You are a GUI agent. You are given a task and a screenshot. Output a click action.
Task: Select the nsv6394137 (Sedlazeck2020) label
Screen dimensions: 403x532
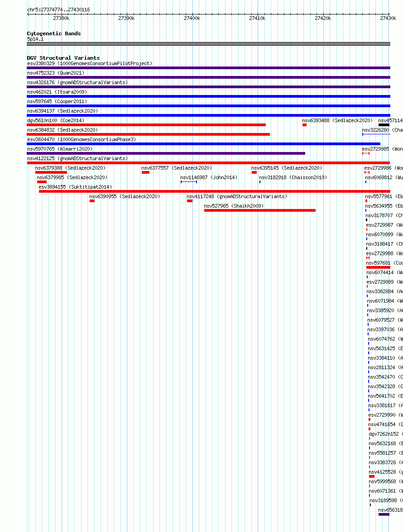click(62, 111)
